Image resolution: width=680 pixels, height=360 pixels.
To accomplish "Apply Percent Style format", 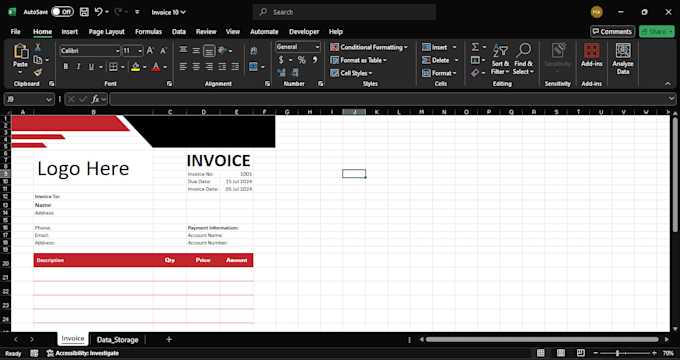I will point(302,60).
